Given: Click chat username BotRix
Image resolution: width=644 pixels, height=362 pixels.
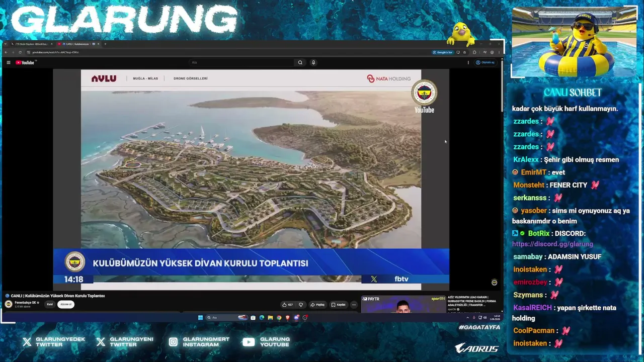Looking at the screenshot, I should (539, 233).
